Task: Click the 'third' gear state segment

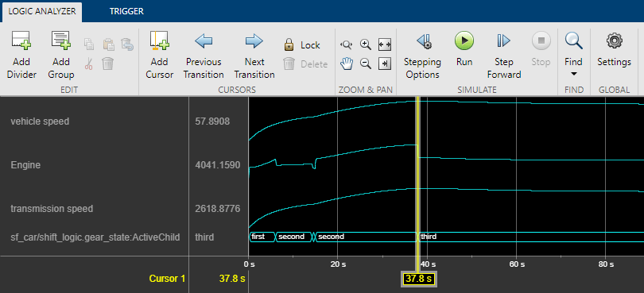Action: [530, 237]
